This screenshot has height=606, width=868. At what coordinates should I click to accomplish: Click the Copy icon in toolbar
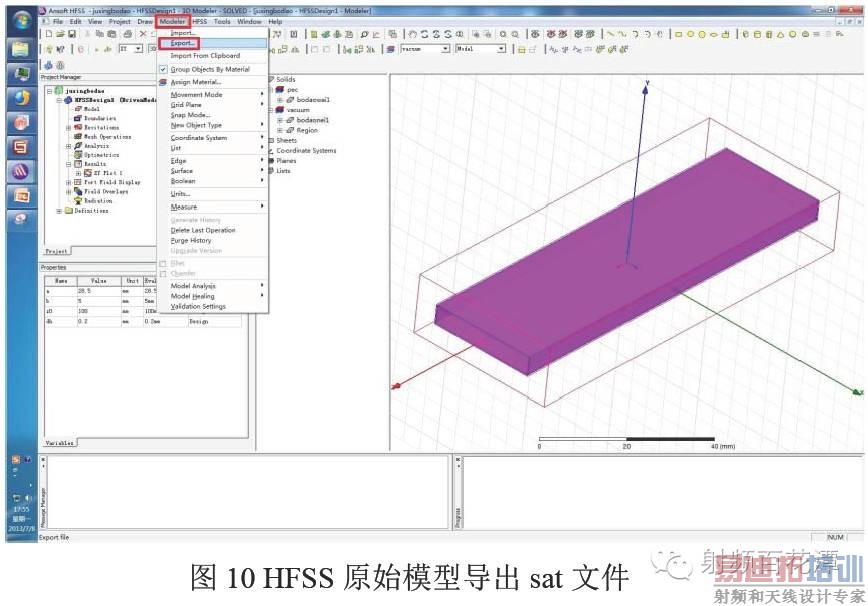point(100,34)
